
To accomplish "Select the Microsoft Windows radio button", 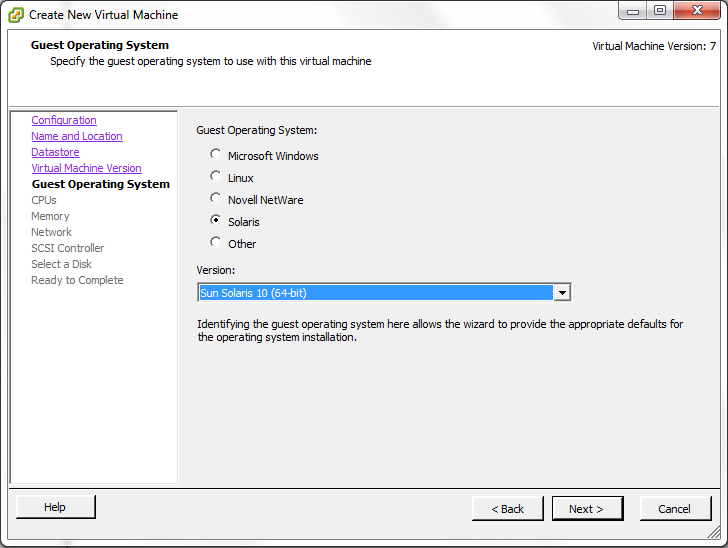I will [215, 154].
